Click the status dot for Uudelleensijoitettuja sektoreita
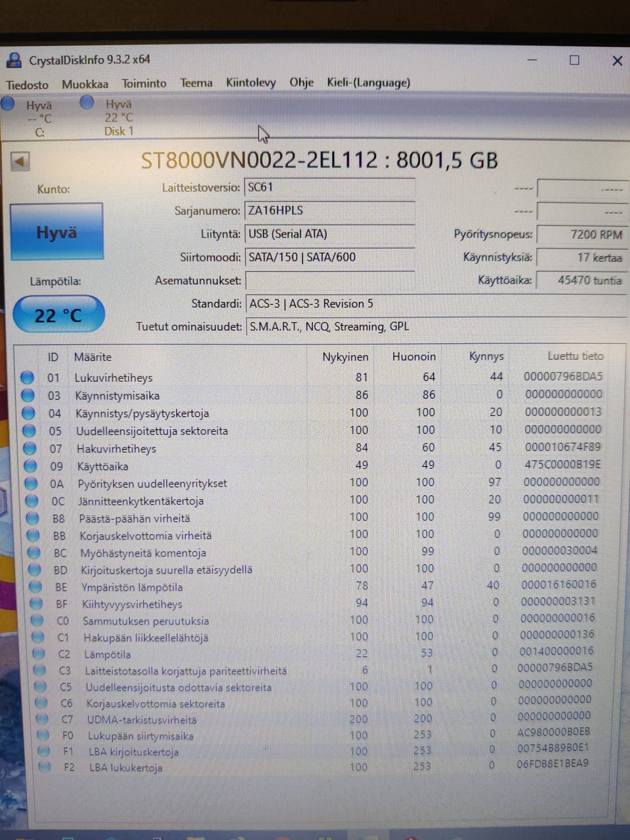 pos(29,430)
